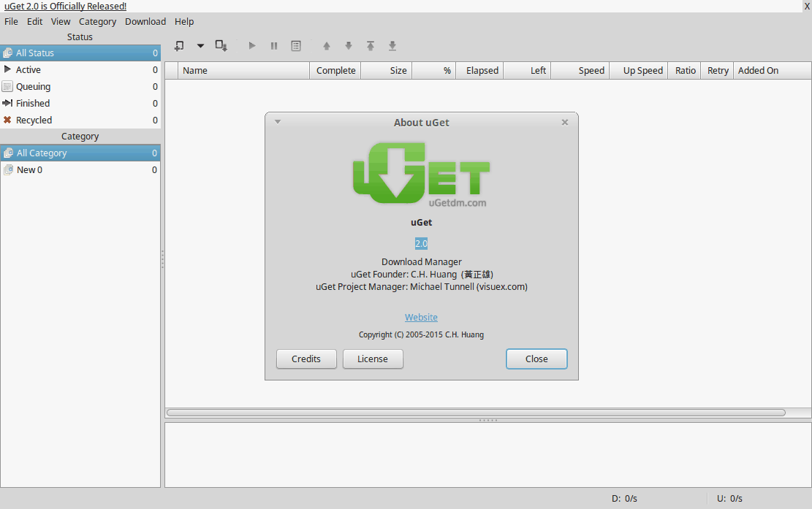This screenshot has width=812, height=509.
Task: Open the Category menu
Action: (97, 21)
